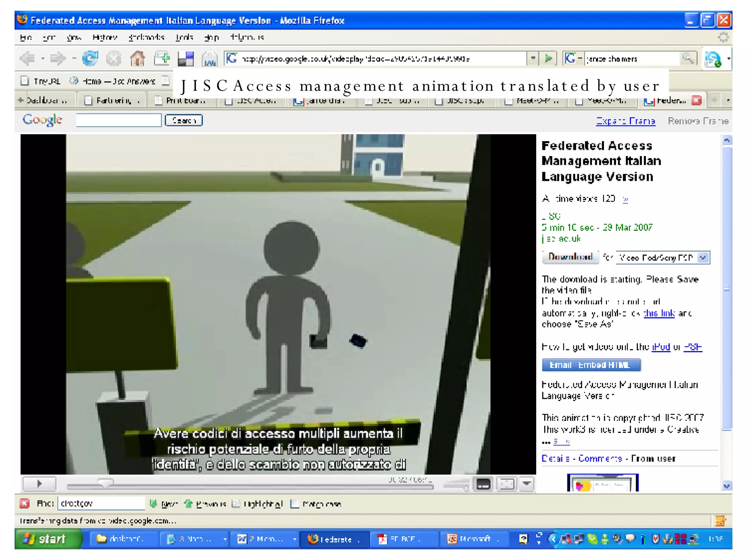Enable the Match case checkbox
Image resolution: width=747 pixels, height=560 pixels.
point(295,504)
